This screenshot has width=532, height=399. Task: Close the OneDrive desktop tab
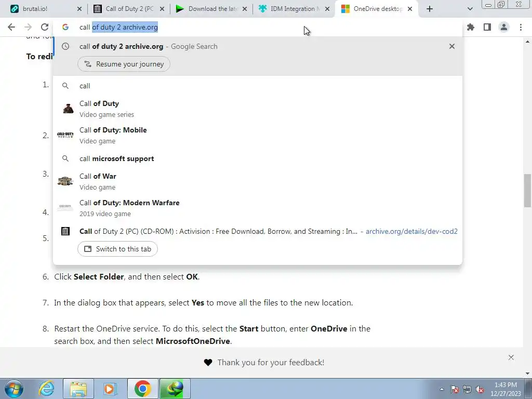click(x=410, y=9)
